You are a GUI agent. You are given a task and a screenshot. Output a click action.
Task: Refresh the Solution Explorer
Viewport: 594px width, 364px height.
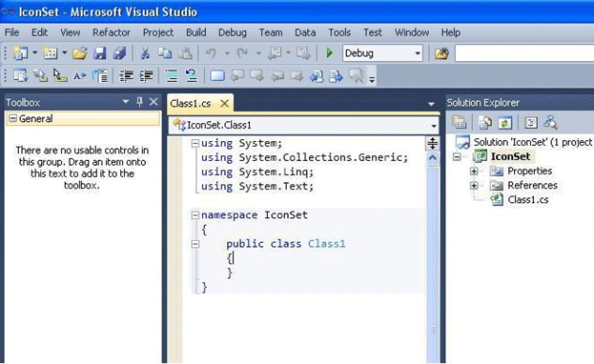coord(504,122)
